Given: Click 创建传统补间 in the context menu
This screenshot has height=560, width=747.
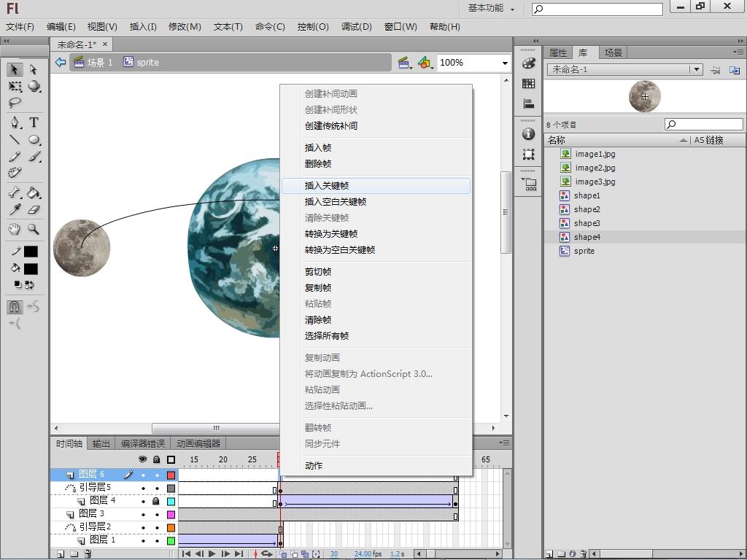Looking at the screenshot, I should (x=331, y=126).
